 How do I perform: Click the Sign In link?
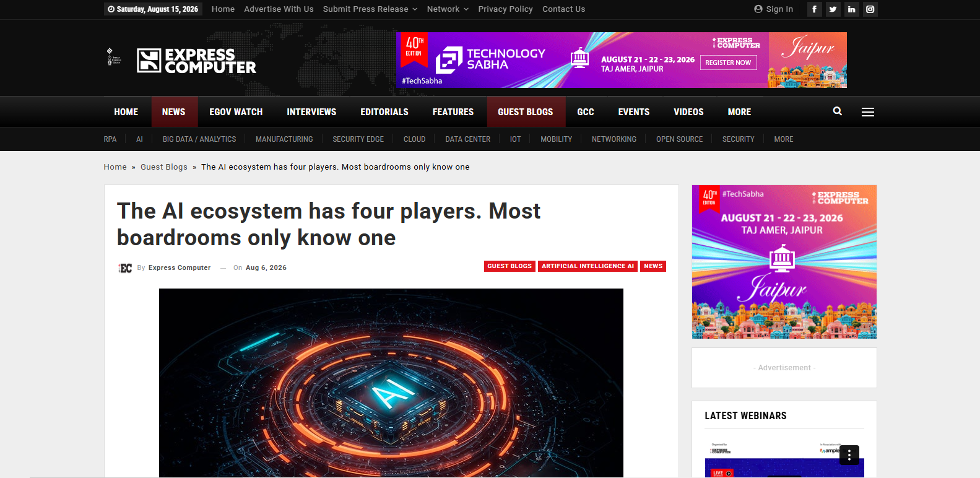click(x=773, y=9)
